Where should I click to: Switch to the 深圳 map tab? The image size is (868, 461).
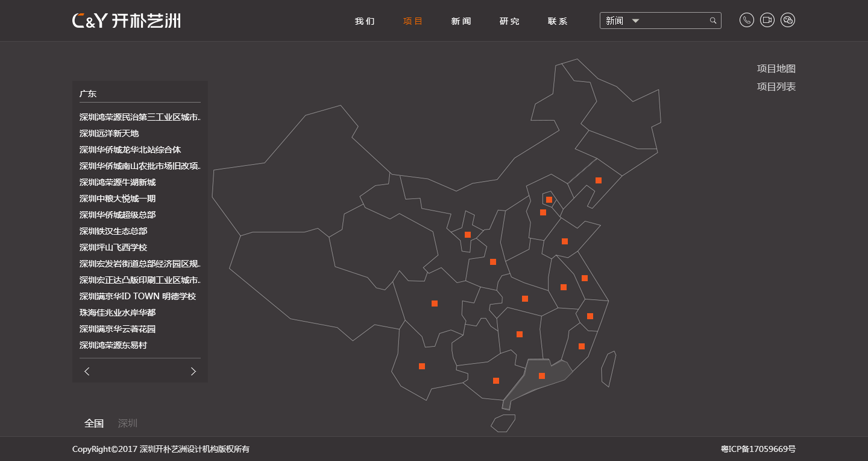pyautogui.click(x=128, y=423)
